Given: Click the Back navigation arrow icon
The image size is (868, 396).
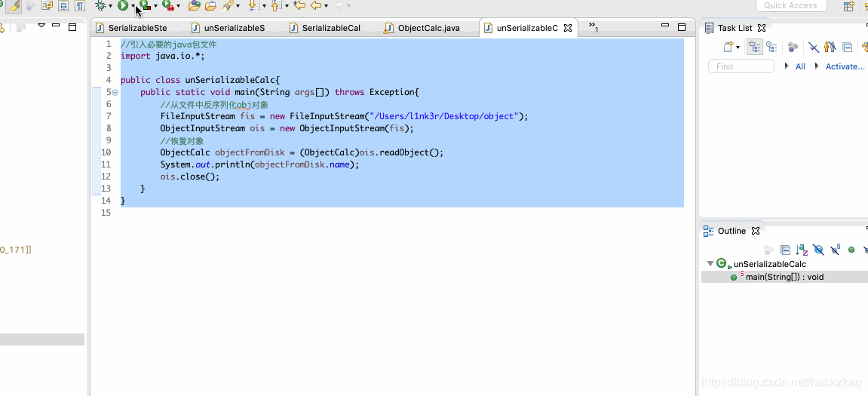Looking at the screenshot, I should pyautogui.click(x=316, y=5).
